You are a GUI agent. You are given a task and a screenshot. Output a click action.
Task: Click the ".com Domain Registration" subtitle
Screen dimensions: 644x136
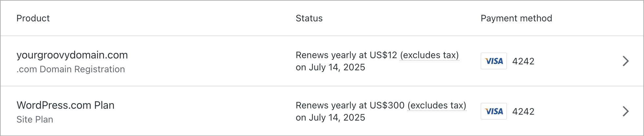tap(71, 69)
